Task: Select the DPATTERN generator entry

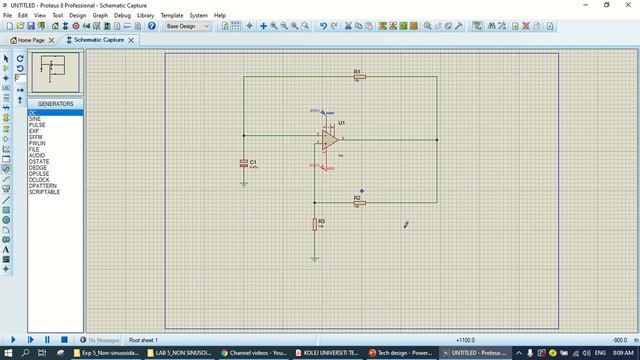Action: tap(56, 186)
